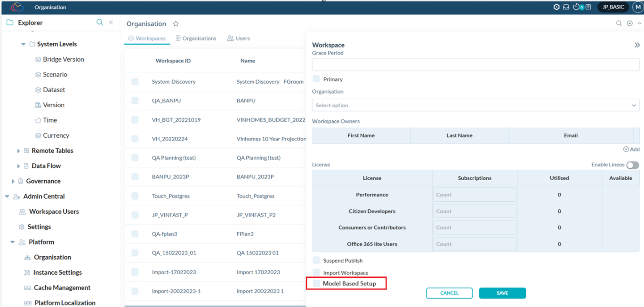Viewport: 644px width, 307px height.
Task: Tick the Primary checkbox
Action: point(316,79)
